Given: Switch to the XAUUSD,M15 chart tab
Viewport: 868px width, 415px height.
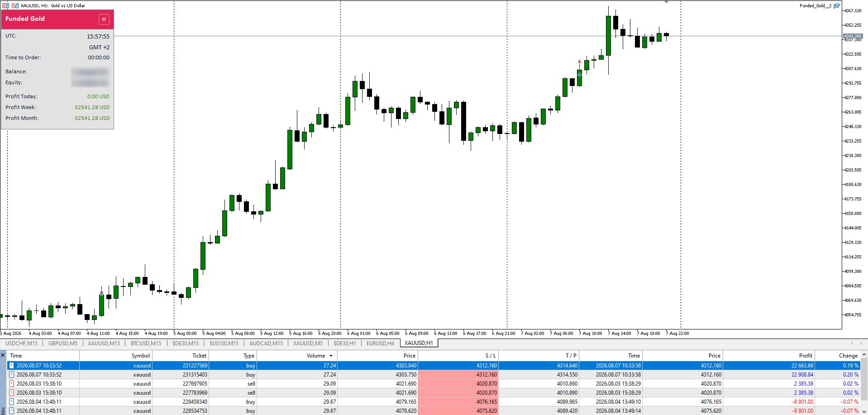Looking at the screenshot, I should tap(104, 343).
